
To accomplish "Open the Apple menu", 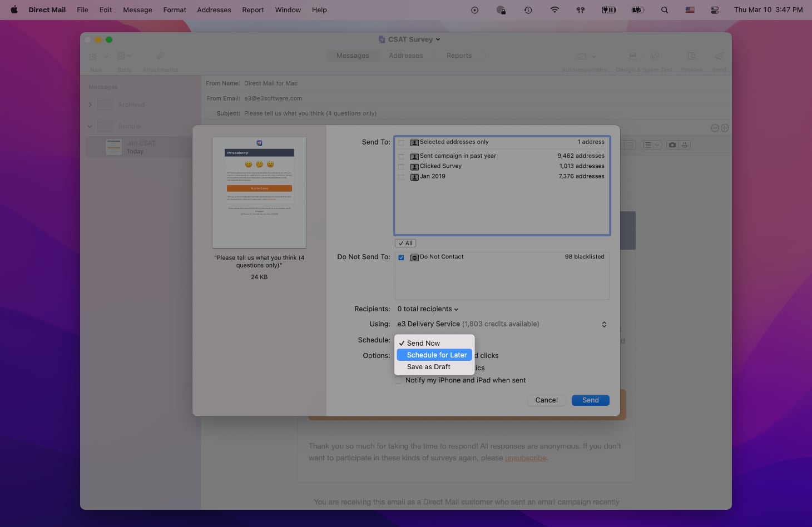I will tap(14, 9).
